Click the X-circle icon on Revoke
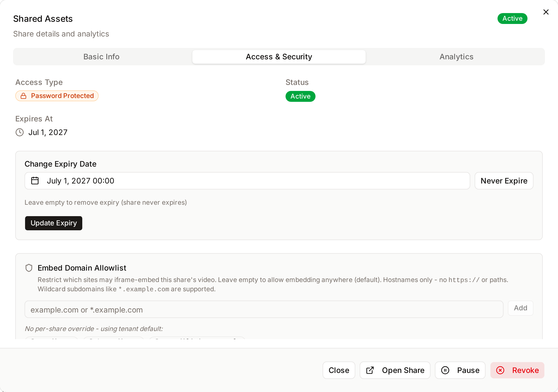Image resolution: width=558 pixels, height=392 pixels. [500, 370]
